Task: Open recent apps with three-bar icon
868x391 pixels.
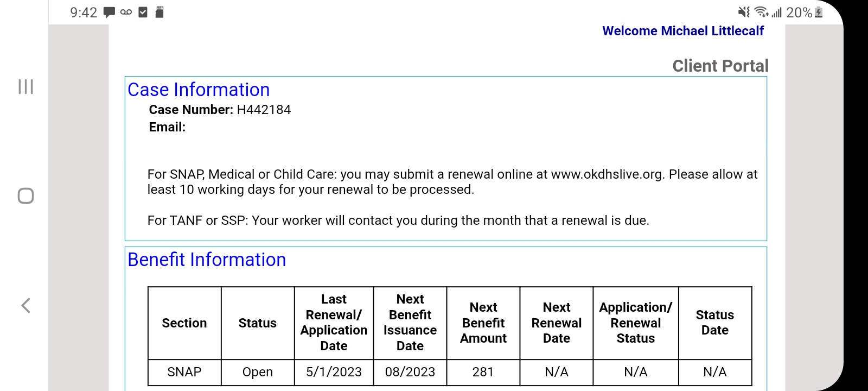Action: (x=25, y=86)
